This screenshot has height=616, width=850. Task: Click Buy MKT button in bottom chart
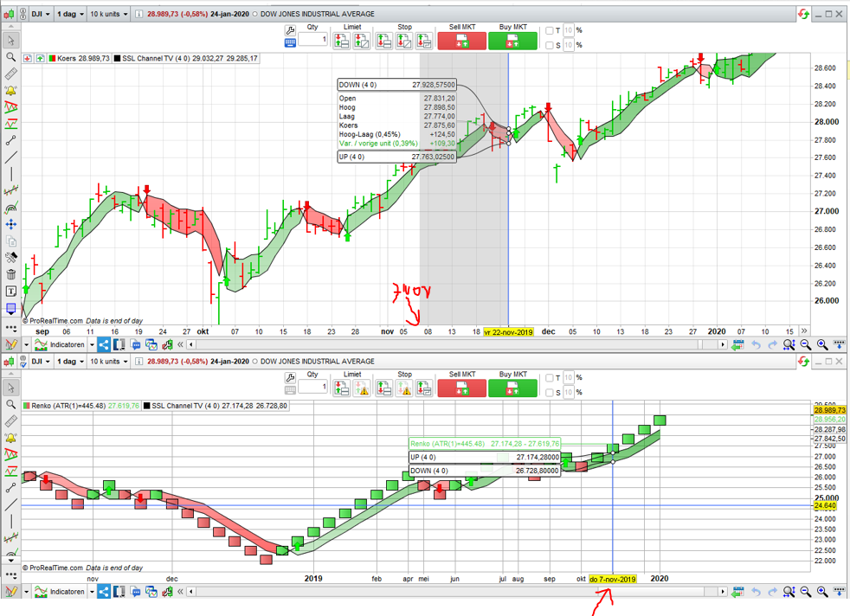[x=512, y=388]
